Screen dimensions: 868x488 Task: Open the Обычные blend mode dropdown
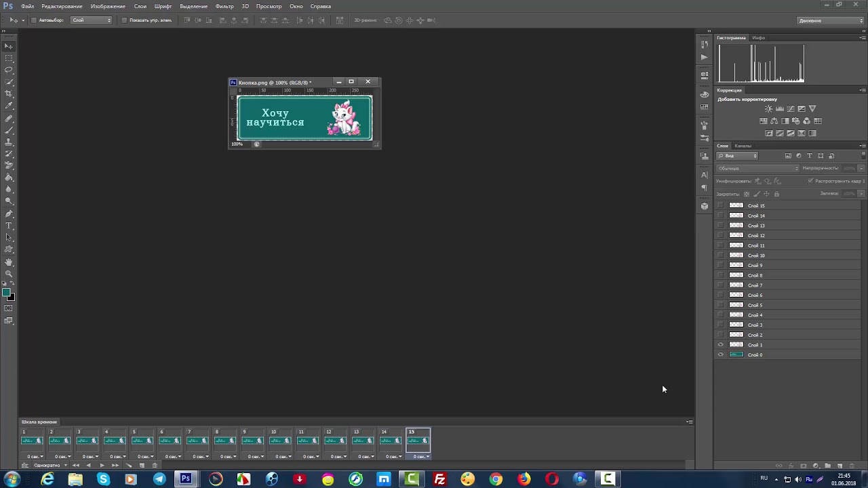coord(757,168)
